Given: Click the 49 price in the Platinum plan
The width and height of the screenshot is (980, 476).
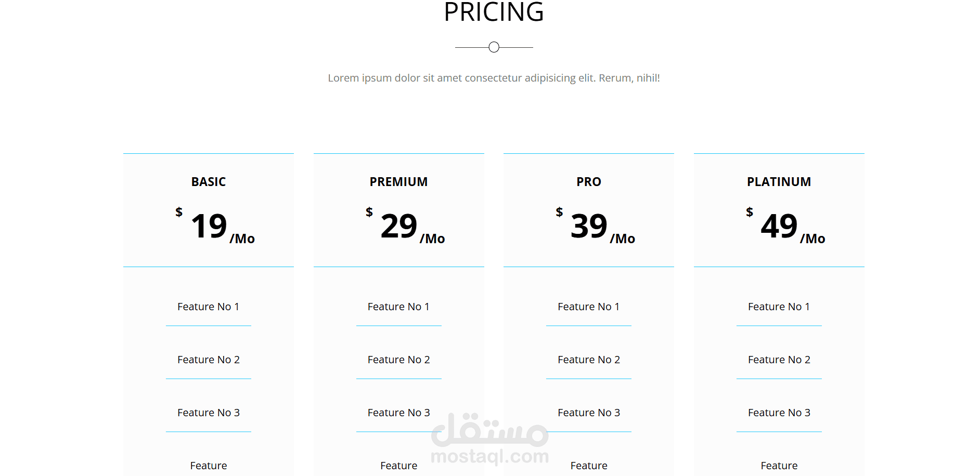Looking at the screenshot, I should pyautogui.click(x=779, y=226).
